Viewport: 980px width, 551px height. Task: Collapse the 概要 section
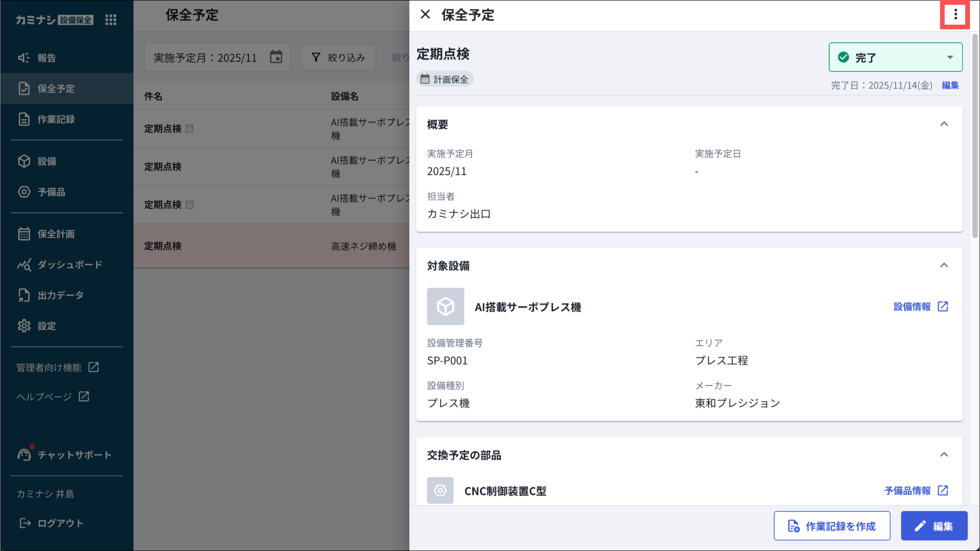(x=944, y=124)
